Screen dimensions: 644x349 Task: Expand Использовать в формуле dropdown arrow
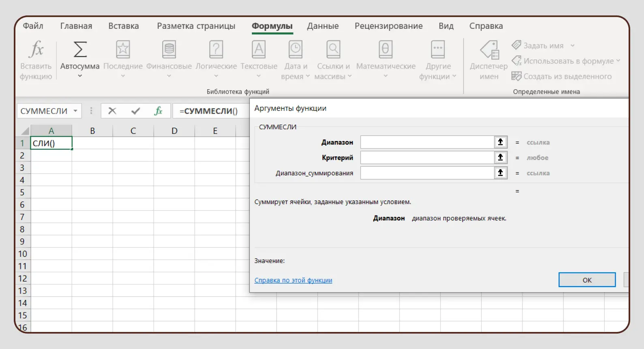pyautogui.click(x=618, y=61)
